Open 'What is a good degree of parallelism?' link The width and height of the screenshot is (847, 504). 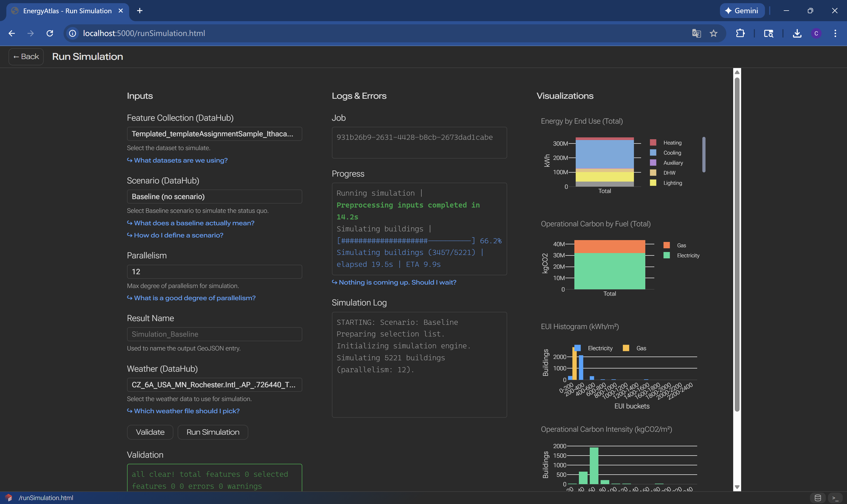tap(194, 298)
